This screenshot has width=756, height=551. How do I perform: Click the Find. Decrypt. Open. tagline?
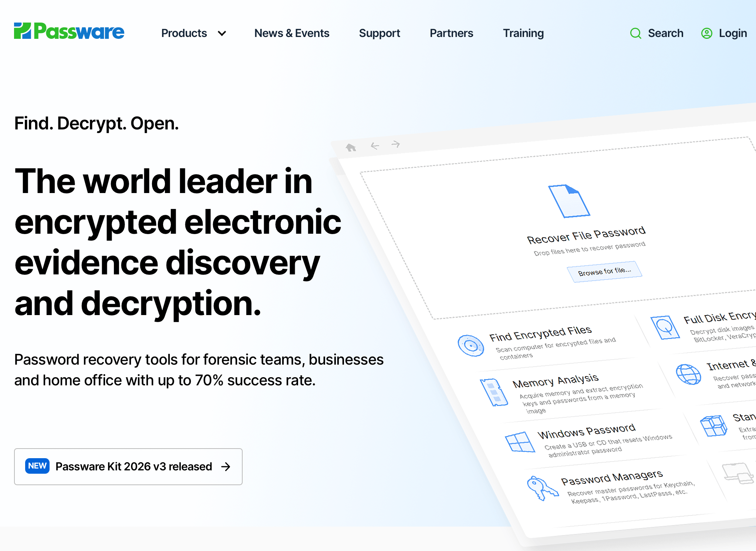pos(97,124)
